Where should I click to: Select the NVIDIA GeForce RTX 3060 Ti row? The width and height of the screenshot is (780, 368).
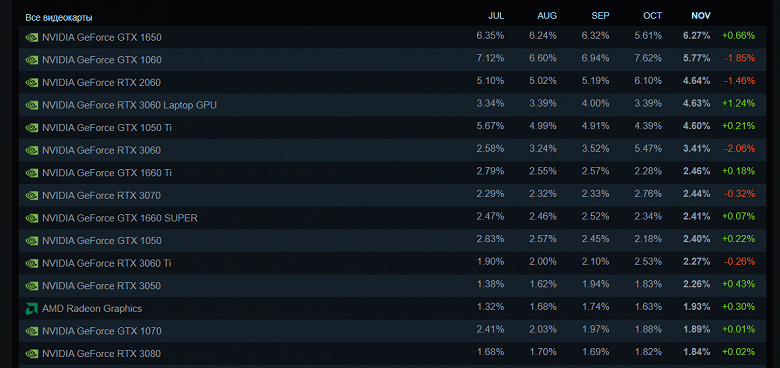point(392,263)
